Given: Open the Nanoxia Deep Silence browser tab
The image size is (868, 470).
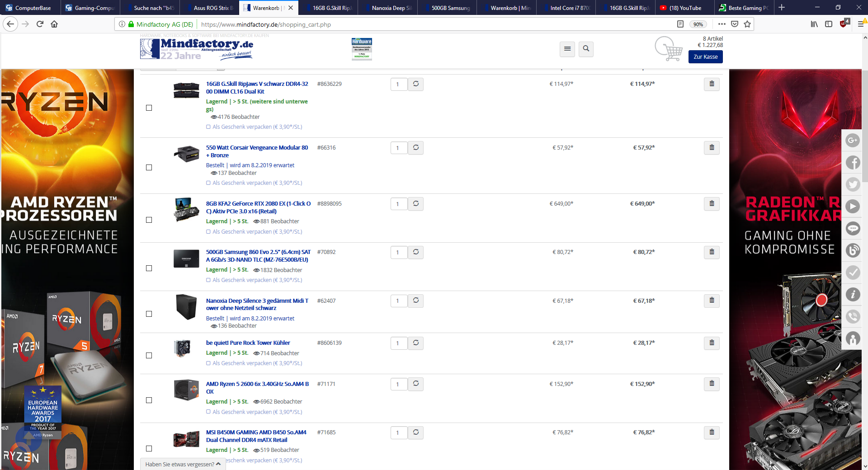Looking at the screenshot, I should click(x=387, y=8).
